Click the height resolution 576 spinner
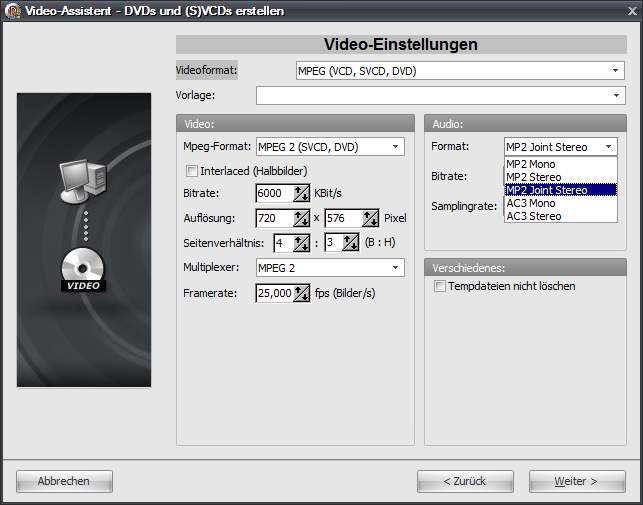 pos(371,218)
